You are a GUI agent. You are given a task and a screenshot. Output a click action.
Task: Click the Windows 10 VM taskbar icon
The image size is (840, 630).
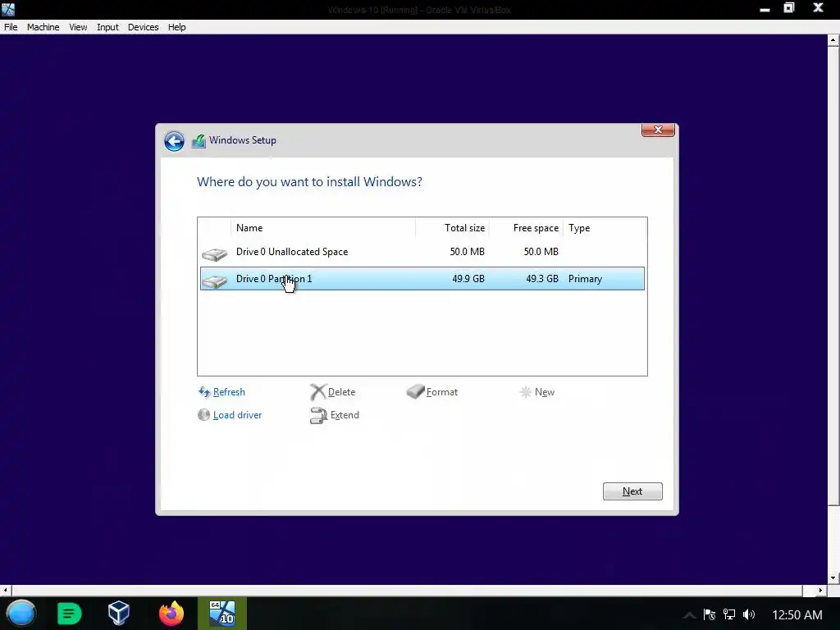point(222,614)
